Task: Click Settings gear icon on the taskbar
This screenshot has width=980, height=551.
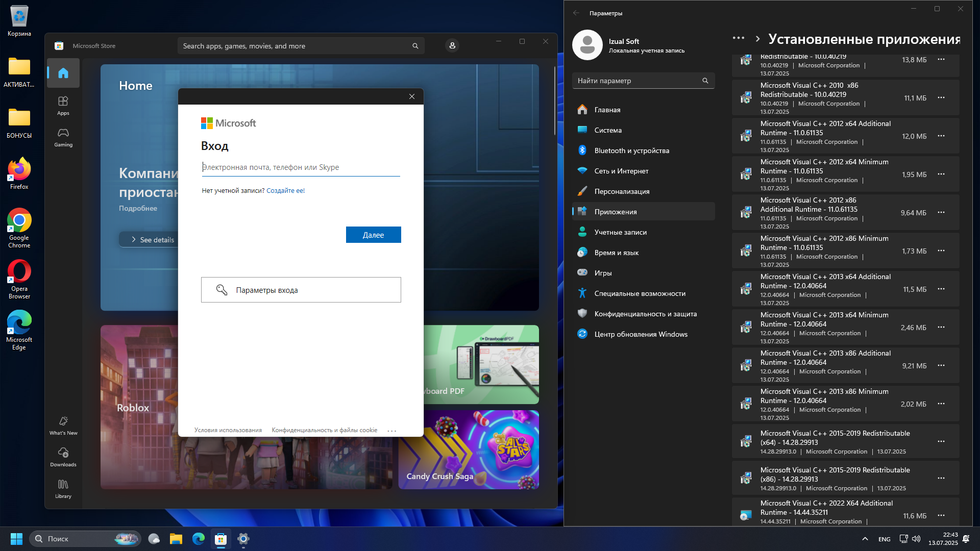Action: point(243,539)
